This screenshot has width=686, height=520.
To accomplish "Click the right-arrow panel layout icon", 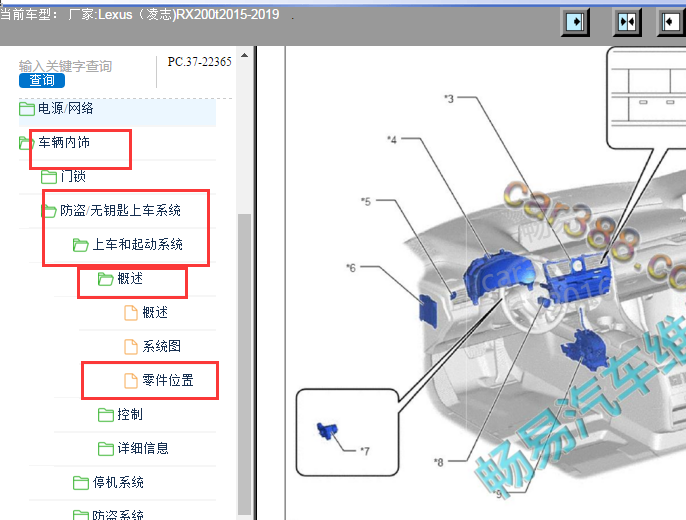I will pos(575,22).
